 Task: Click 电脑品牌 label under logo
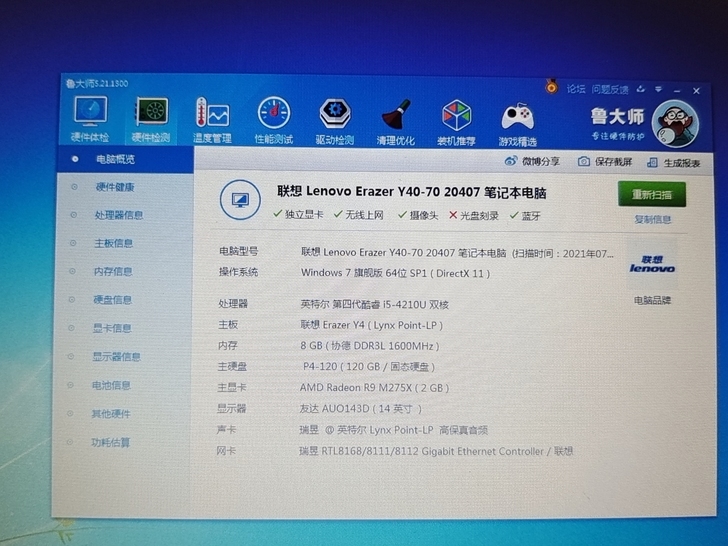[x=652, y=300]
